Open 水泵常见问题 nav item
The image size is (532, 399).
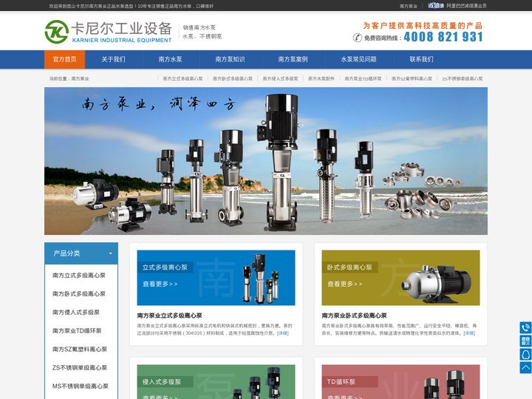tap(358, 59)
